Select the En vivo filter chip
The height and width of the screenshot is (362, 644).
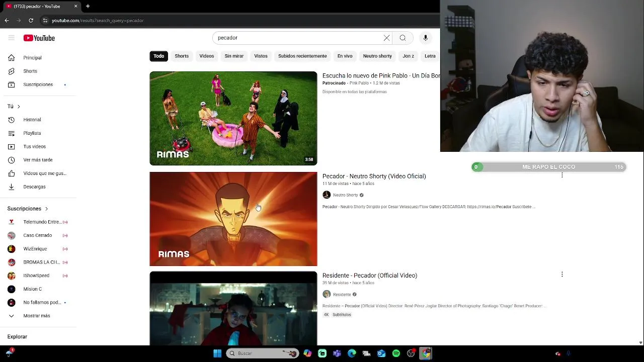[x=345, y=56]
